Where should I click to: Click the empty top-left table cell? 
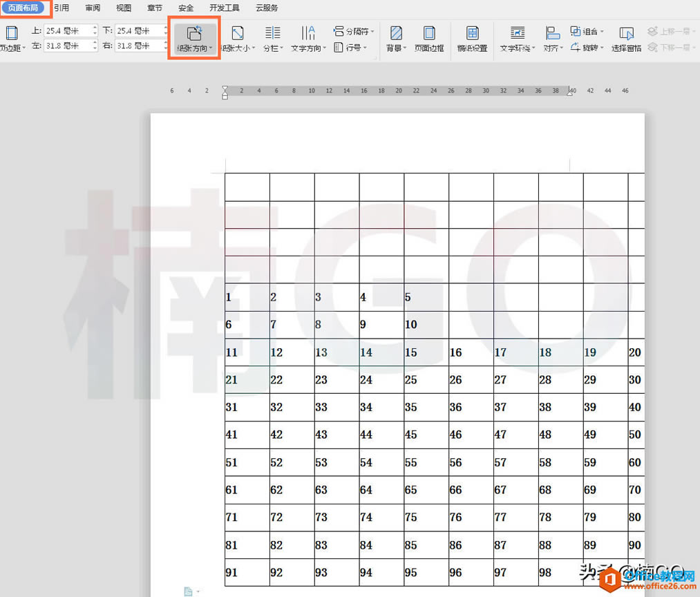[247, 187]
